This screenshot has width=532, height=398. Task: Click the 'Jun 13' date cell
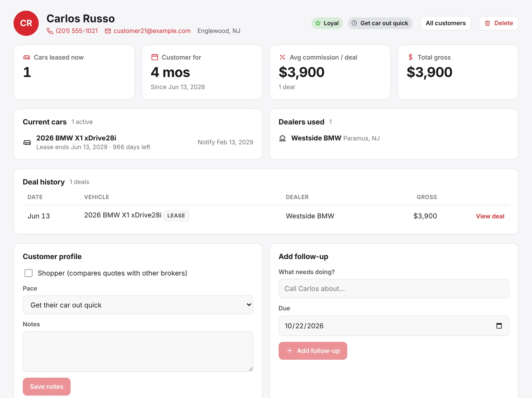pyautogui.click(x=39, y=216)
